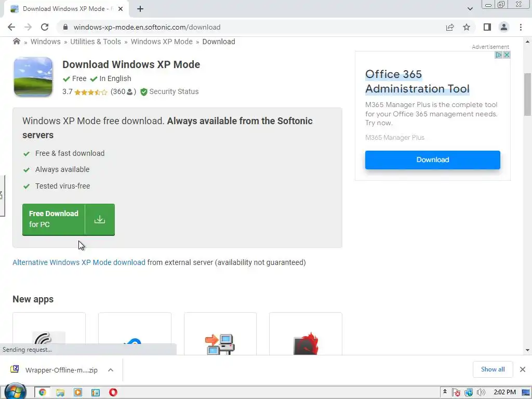Click Free Download for PC button
The height and width of the screenshot is (399, 532).
(69, 220)
